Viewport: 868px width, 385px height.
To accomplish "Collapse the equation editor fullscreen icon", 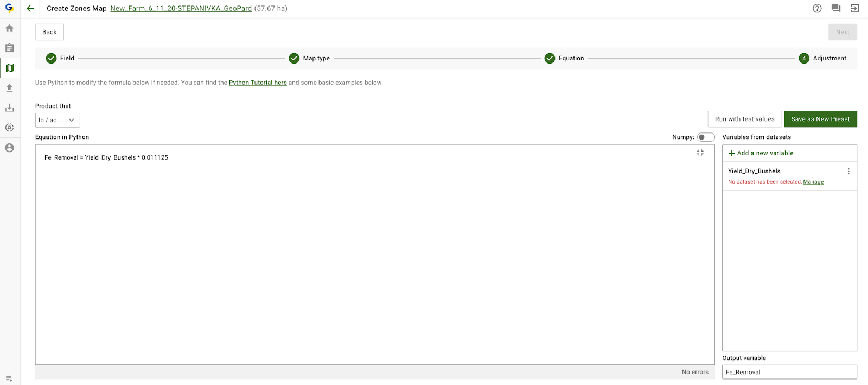I will tap(700, 153).
